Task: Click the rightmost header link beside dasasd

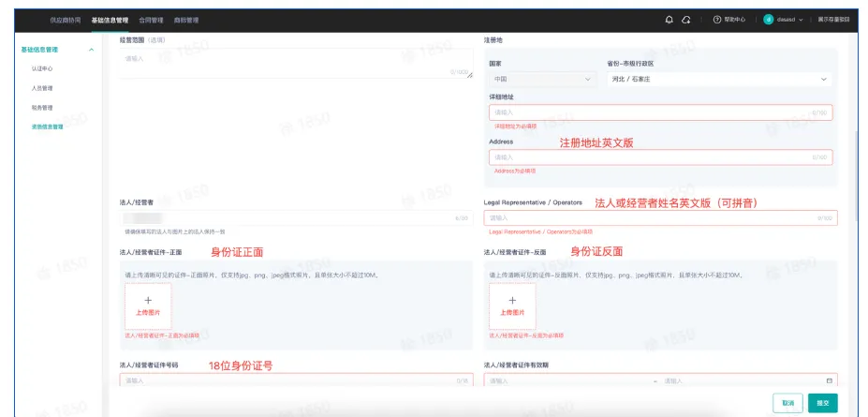Action: (x=833, y=20)
